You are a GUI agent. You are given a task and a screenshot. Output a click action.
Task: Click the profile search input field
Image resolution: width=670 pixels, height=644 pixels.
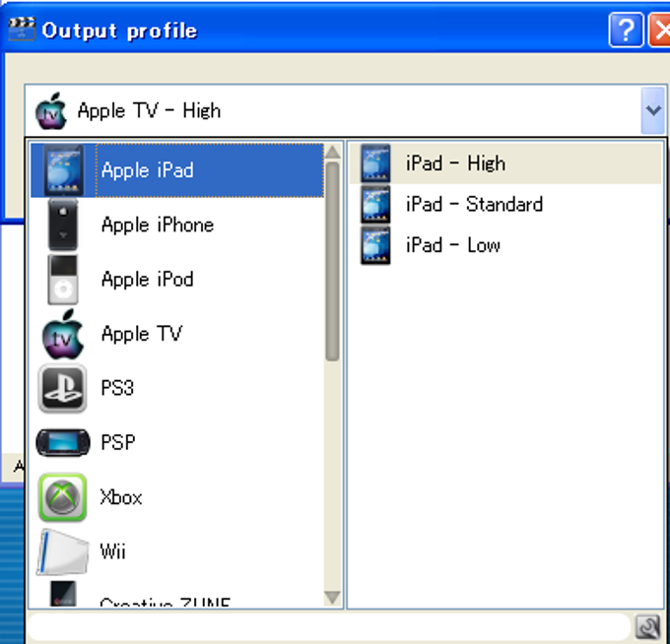(330, 627)
